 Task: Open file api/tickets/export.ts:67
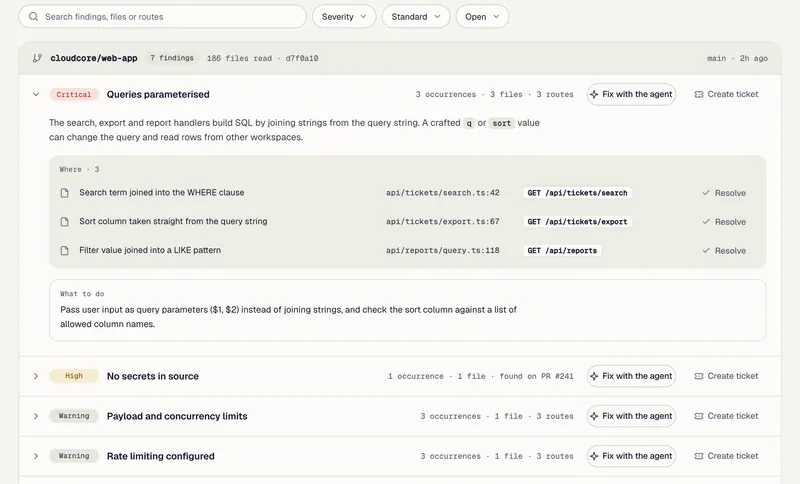443,222
